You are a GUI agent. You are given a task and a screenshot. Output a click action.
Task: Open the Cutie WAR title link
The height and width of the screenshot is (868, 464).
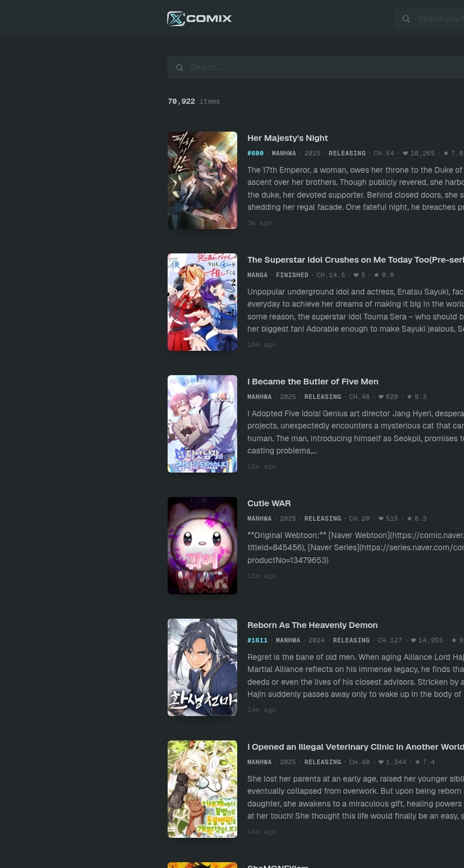click(269, 503)
